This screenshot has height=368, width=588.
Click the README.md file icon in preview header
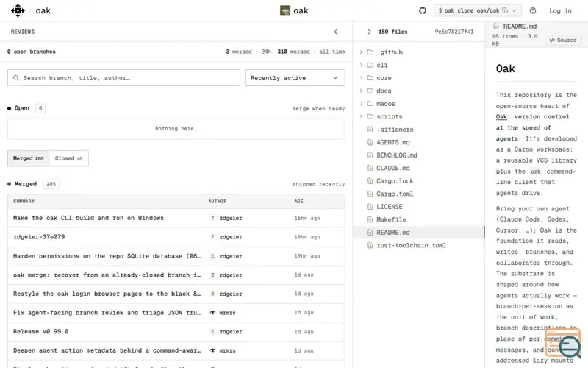[x=495, y=26]
